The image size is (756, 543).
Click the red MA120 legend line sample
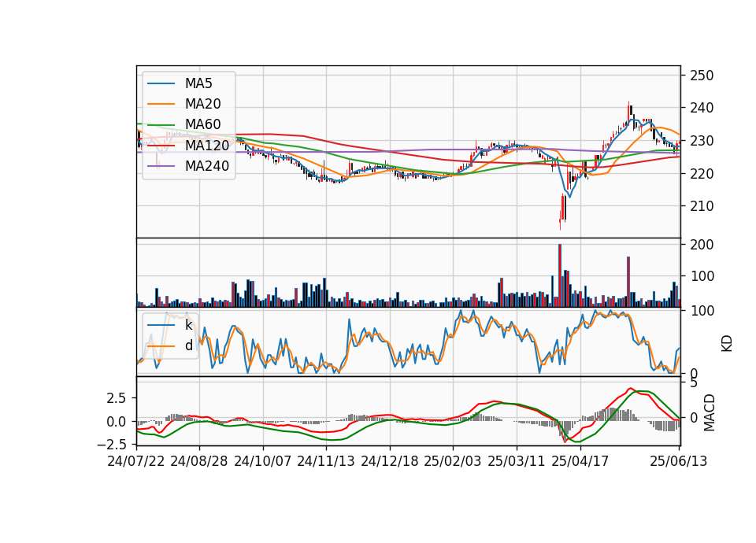click(x=161, y=145)
